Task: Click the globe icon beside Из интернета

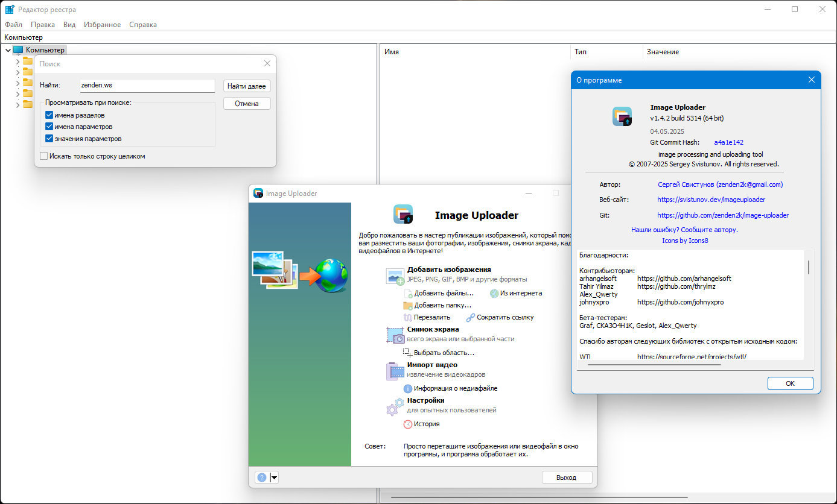Action: pyautogui.click(x=494, y=293)
